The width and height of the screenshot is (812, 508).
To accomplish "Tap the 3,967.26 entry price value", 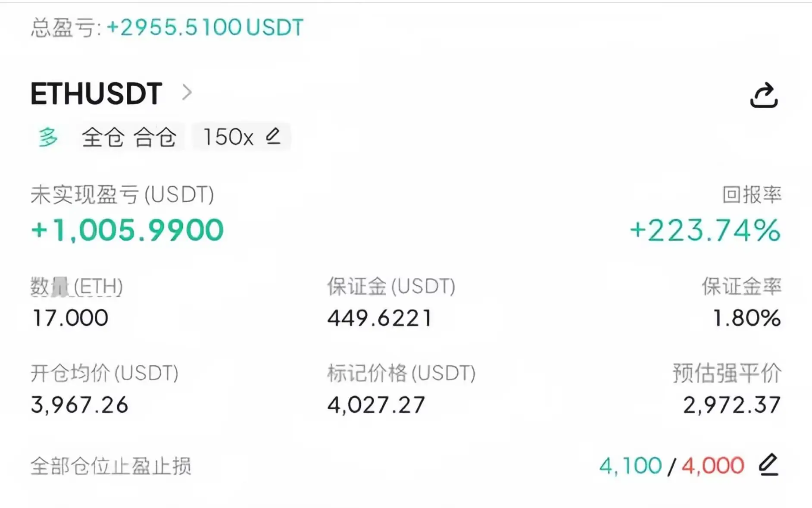I will [x=80, y=405].
